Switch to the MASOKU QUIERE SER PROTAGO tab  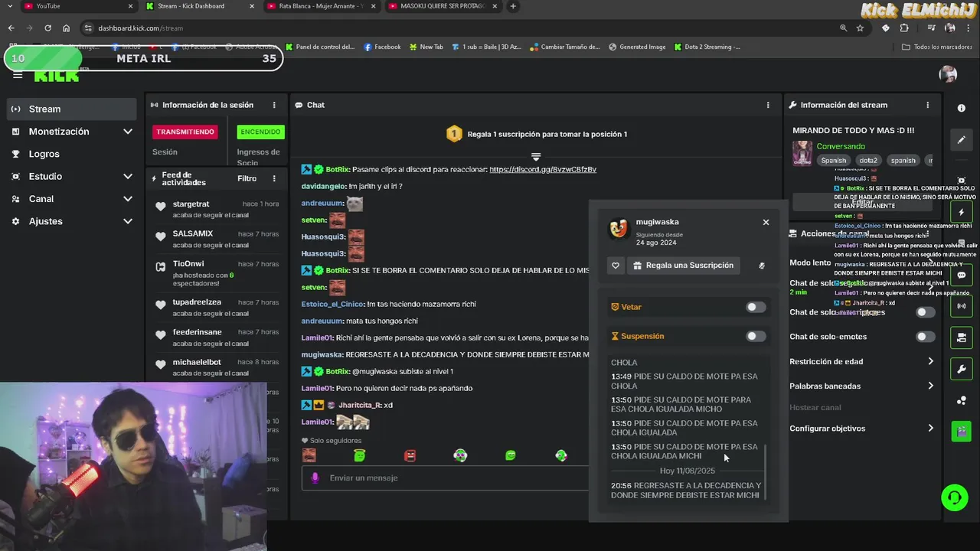pos(443,6)
